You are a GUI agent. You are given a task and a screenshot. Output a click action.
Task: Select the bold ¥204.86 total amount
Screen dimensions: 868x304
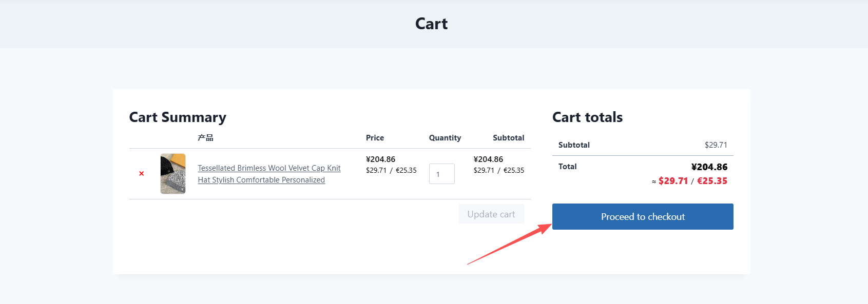709,167
